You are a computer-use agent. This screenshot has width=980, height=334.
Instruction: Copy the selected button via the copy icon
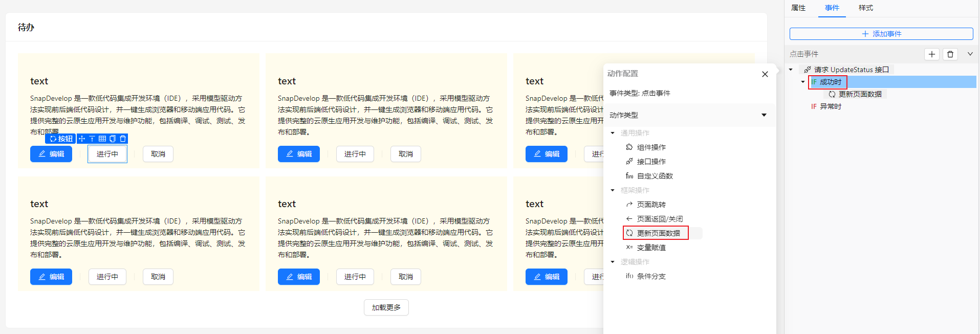(113, 139)
